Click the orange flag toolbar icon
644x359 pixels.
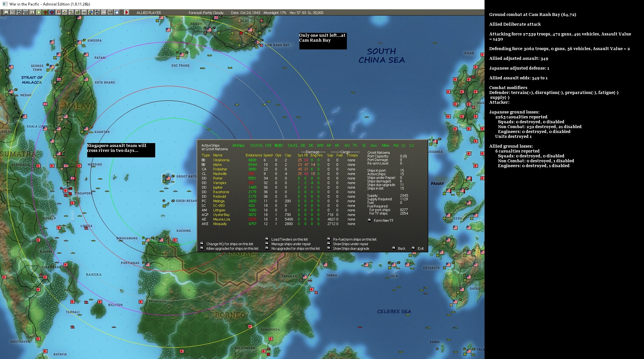tap(58, 12)
